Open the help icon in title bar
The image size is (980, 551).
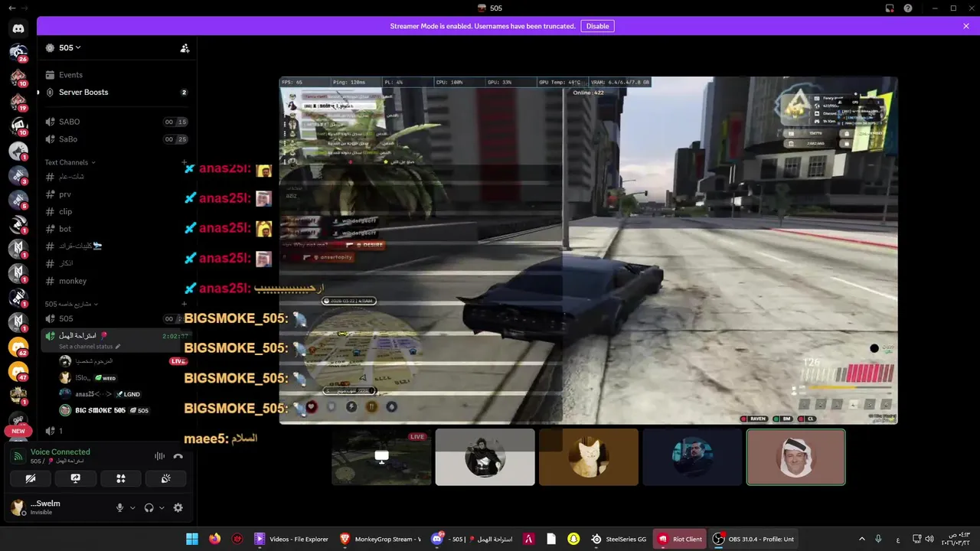tap(908, 8)
